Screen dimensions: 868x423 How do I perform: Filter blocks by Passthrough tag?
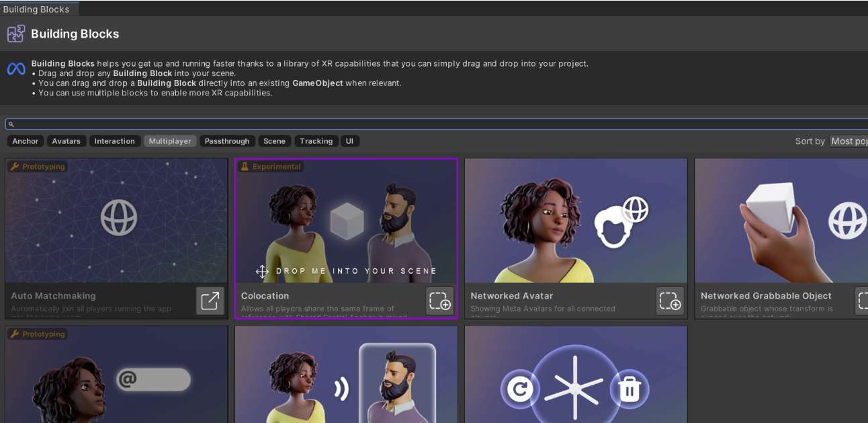tap(227, 141)
